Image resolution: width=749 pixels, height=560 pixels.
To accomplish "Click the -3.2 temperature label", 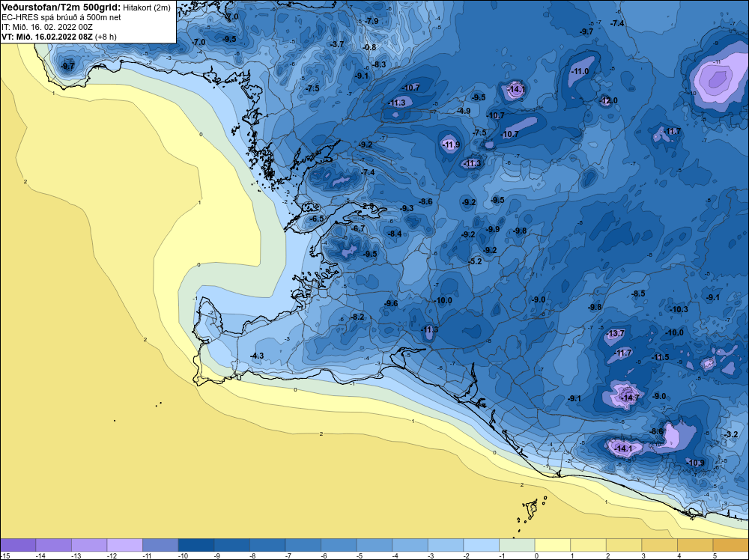I will click(731, 434).
